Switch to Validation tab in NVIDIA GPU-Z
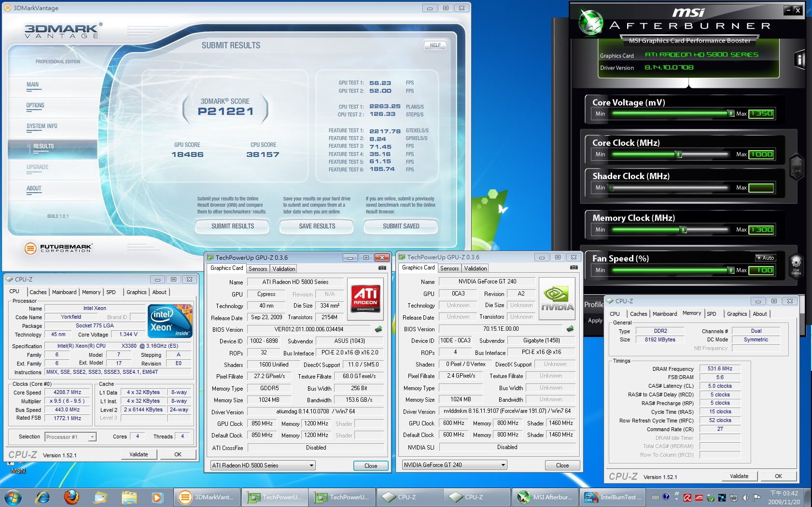812x507 pixels. tap(476, 268)
